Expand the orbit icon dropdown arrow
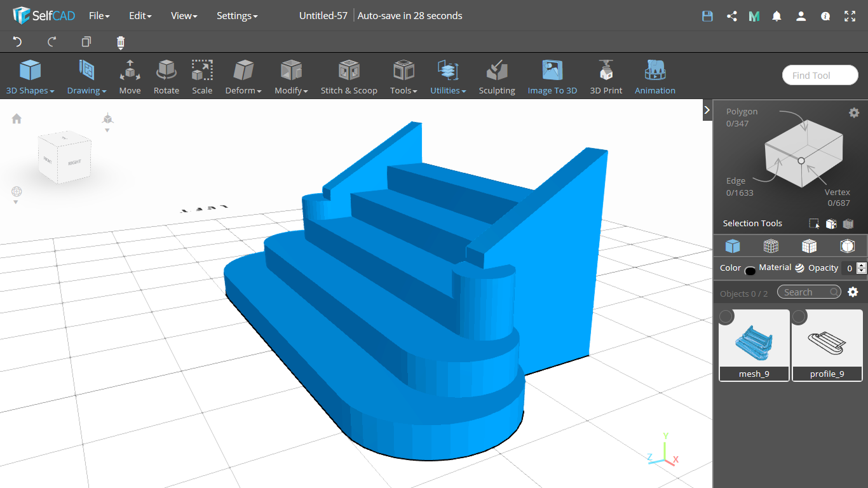 (16, 202)
